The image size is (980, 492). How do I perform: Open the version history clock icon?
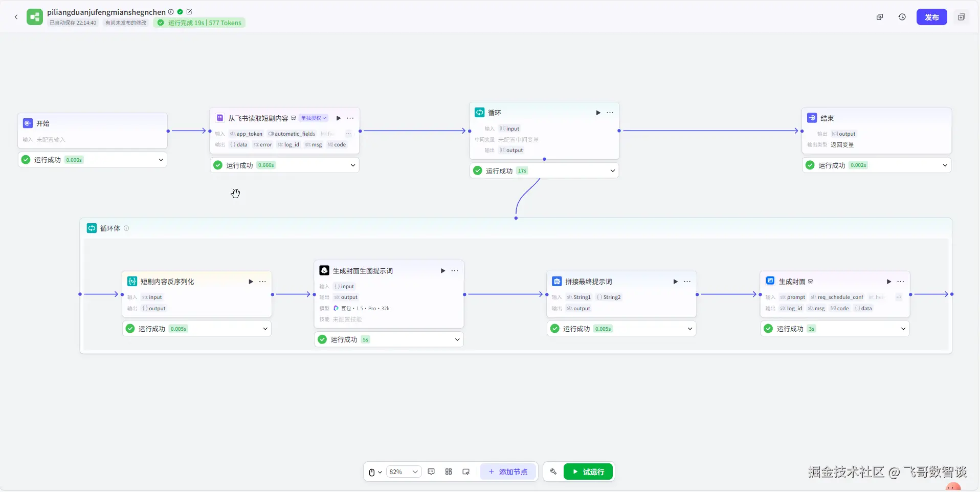pyautogui.click(x=902, y=17)
